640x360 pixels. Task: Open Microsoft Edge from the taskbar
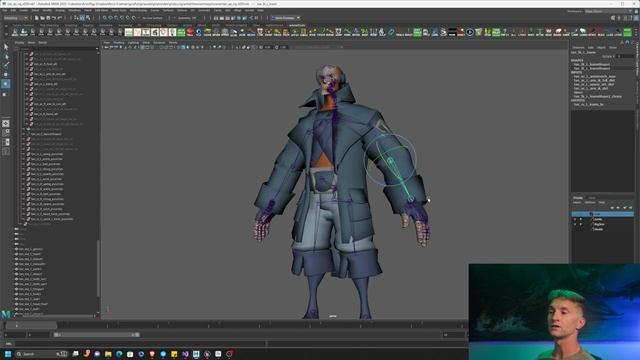[x=119, y=354]
